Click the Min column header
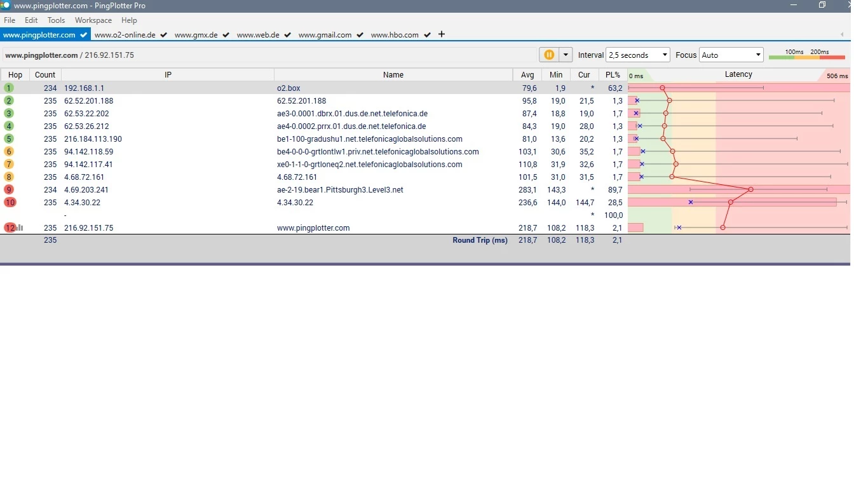The image size is (868, 488). click(x=556, y=75)
